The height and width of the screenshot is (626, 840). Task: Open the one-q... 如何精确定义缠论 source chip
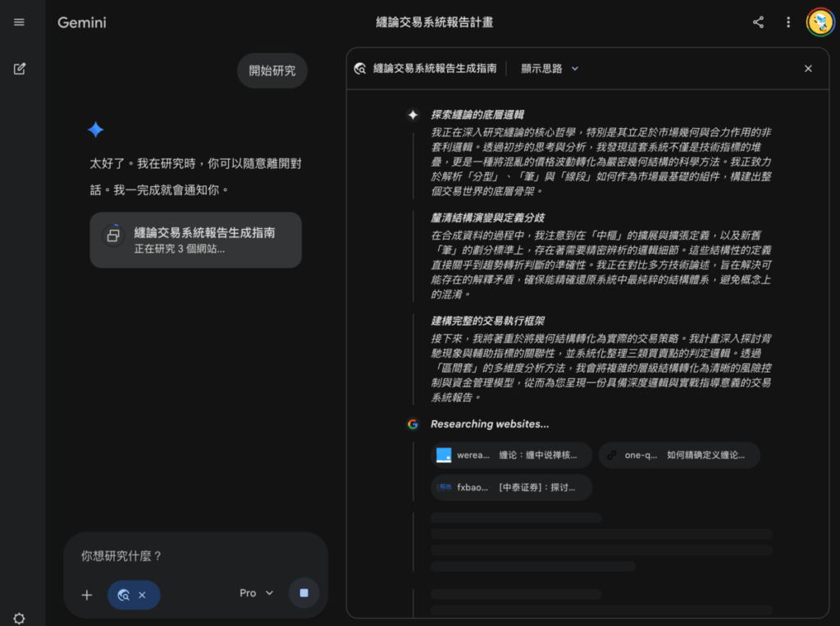tap(678, 455)
